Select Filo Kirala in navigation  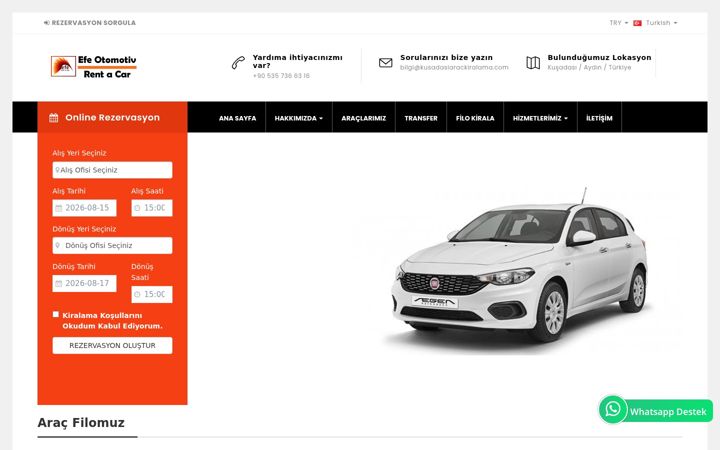(x=475, y=118)
